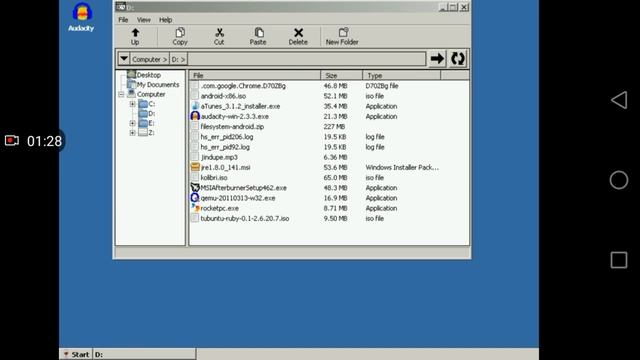Select the C: drive folder
640x360 pixels.
[x=147, y=104]
